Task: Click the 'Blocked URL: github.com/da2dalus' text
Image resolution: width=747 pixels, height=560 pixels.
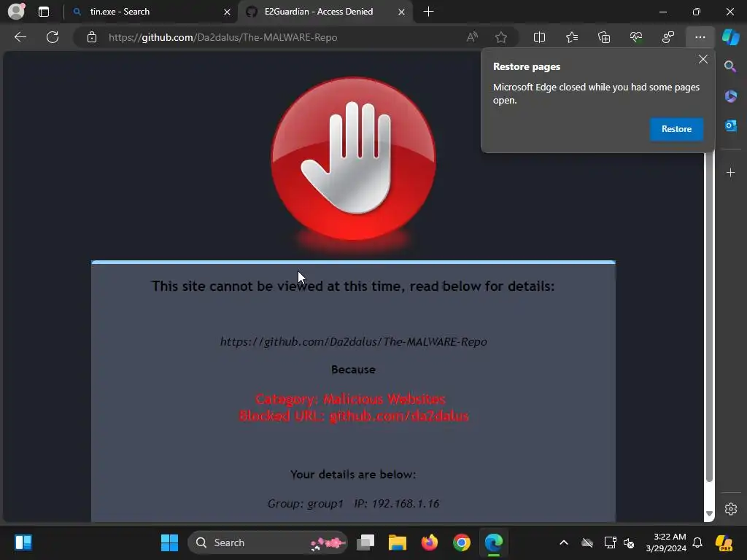Action: 354,416
